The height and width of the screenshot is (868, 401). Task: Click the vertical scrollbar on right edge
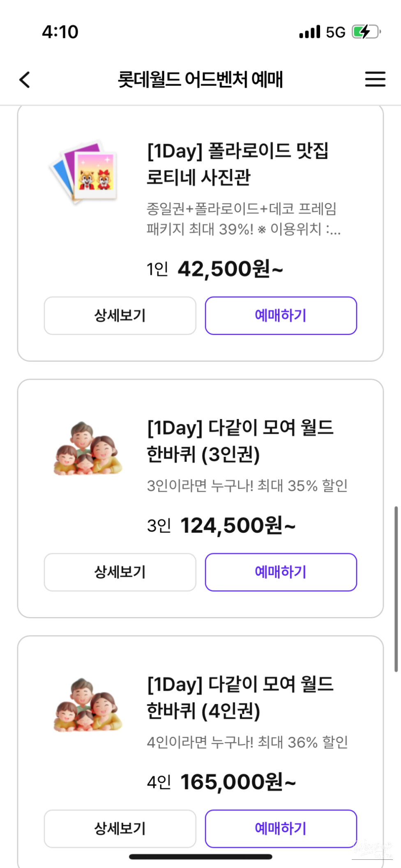point(396,589)
